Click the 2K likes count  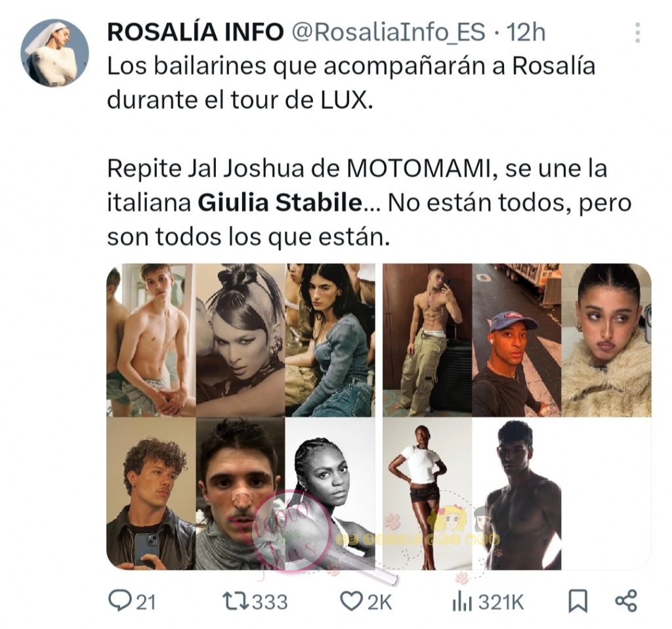coord(380,602)
